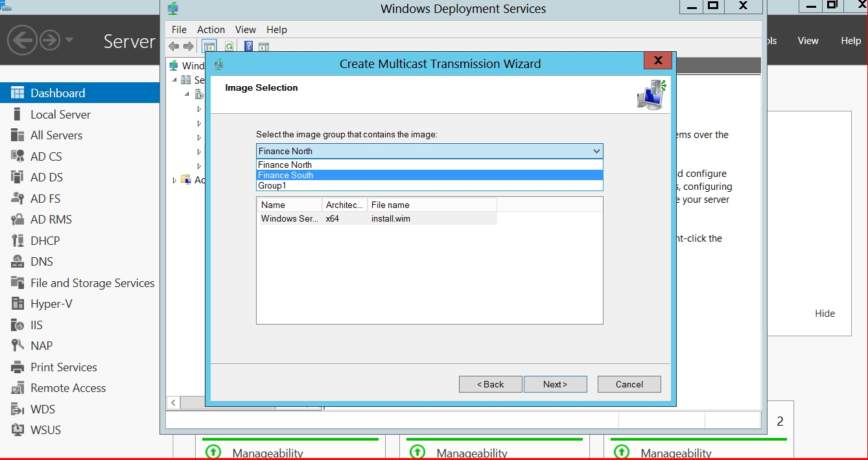The height and width of the screenshot is (460, 868).
Task: Click the Next button
Action: (x=555, y=384)
